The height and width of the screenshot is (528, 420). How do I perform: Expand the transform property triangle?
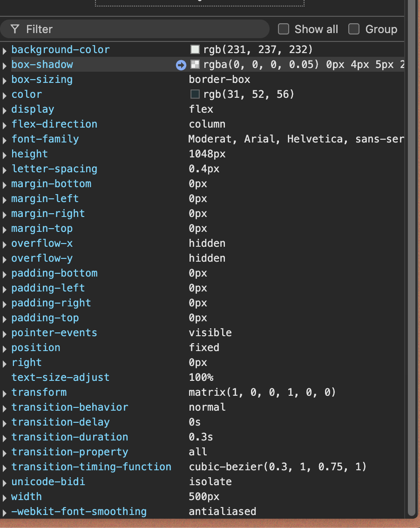[5, 393]
